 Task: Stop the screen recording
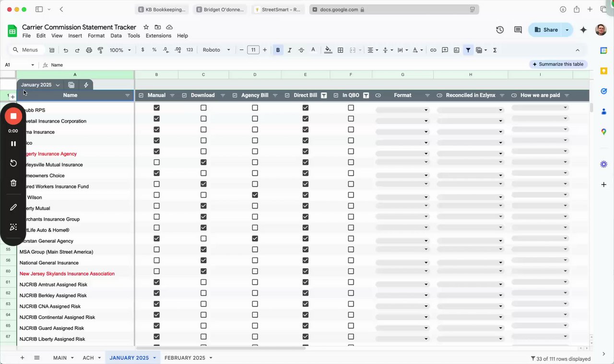pyautogui.click(x=13, y=116)
